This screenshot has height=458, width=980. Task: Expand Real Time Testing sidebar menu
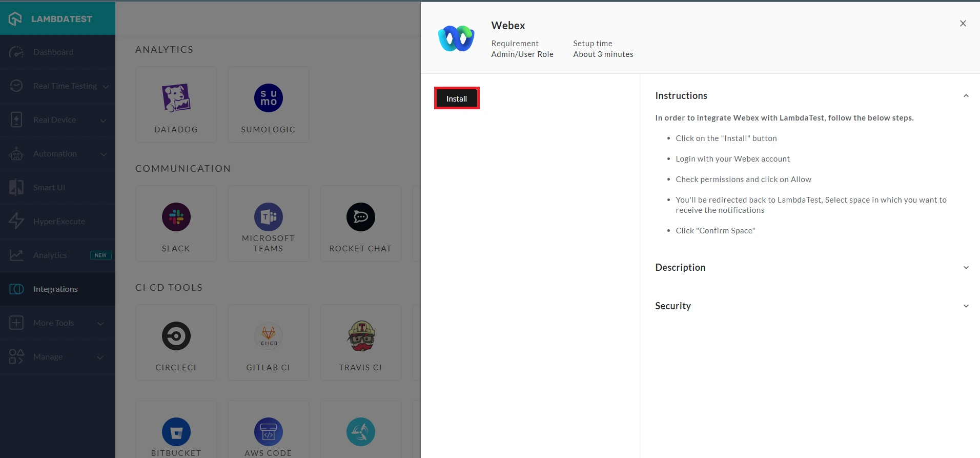click(x=105, y=87)
